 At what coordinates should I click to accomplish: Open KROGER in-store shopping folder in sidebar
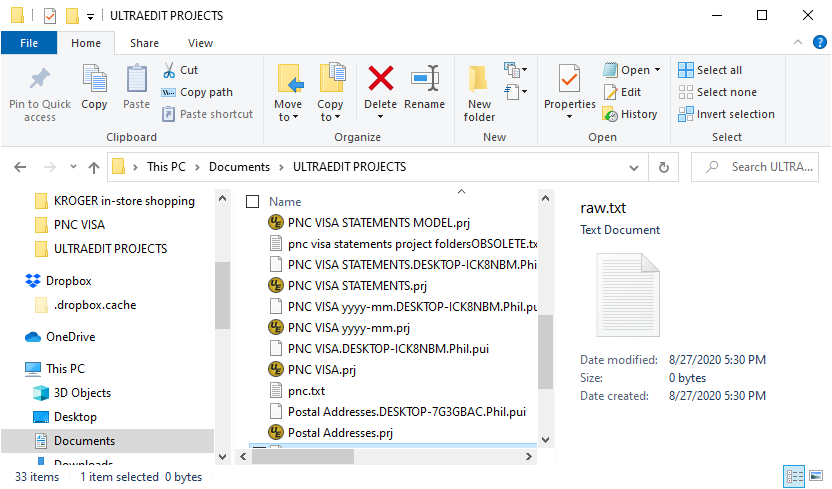115,201
